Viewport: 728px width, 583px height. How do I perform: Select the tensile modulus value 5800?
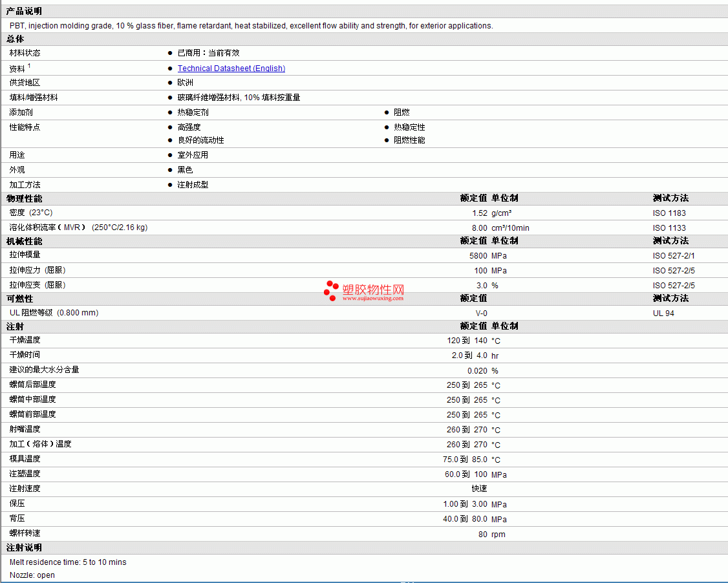pos(478,256)
